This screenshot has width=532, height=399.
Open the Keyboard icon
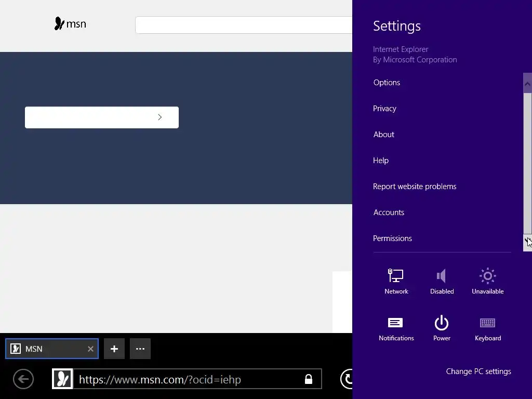click(487, 328)
